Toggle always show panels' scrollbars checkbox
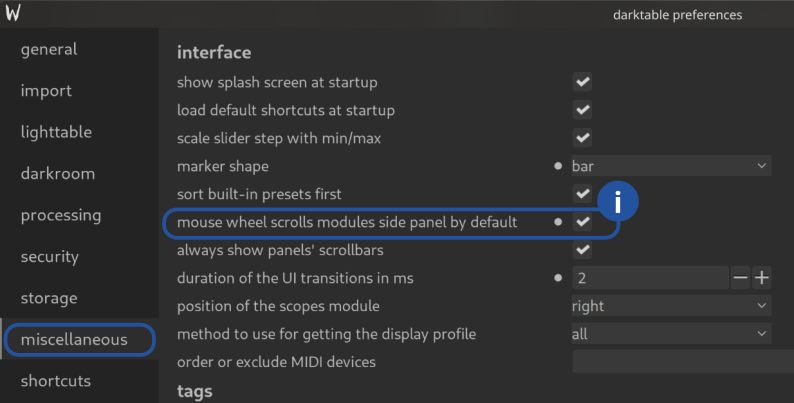Viewport: 794px width, 403px height. point(583,250)
